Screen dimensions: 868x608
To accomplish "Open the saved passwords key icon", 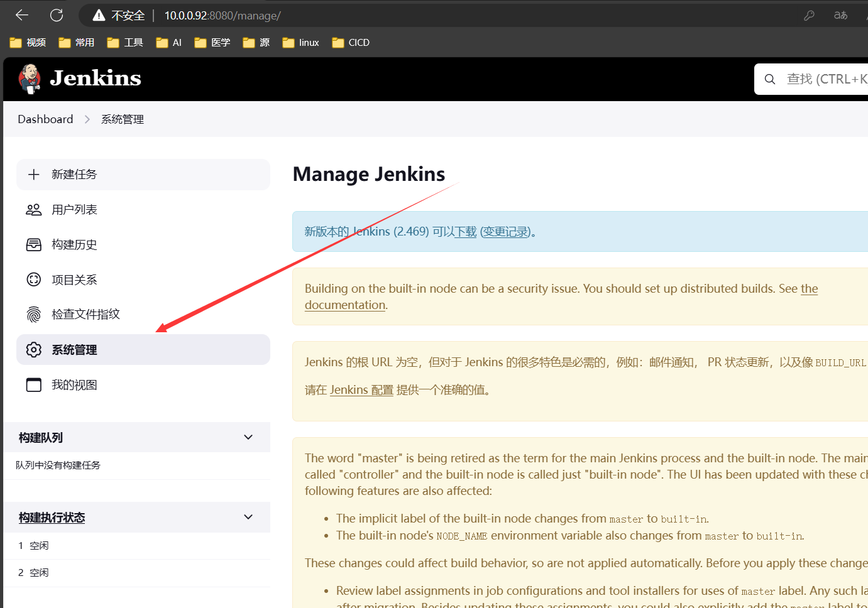I will coord(809,15).
